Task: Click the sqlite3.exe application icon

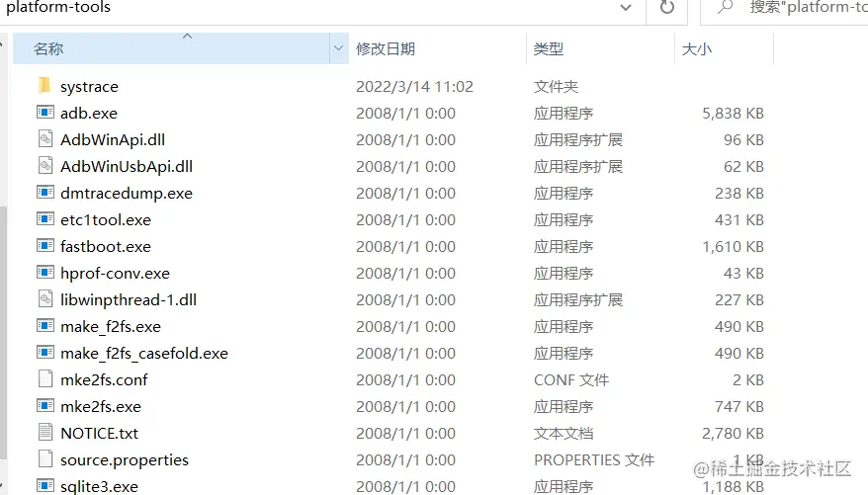Action: 45,485
